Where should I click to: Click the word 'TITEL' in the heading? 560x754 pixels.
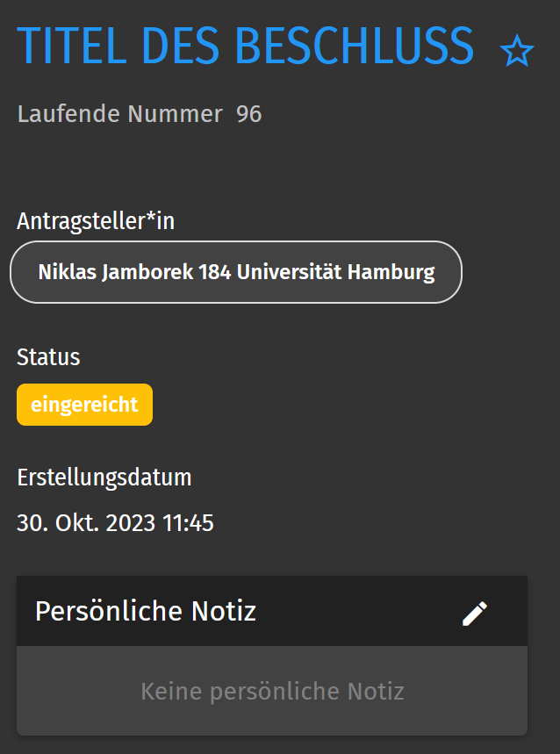(x=73, y=47)
